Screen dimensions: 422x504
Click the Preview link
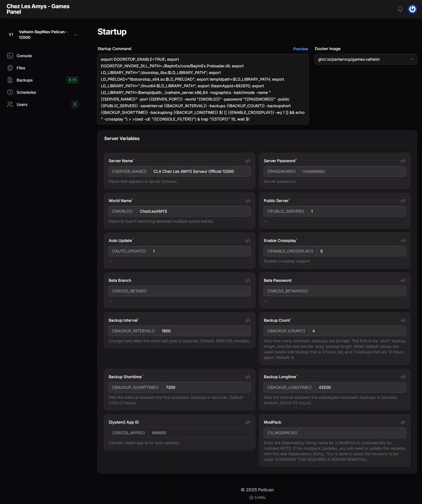[300, 49]
